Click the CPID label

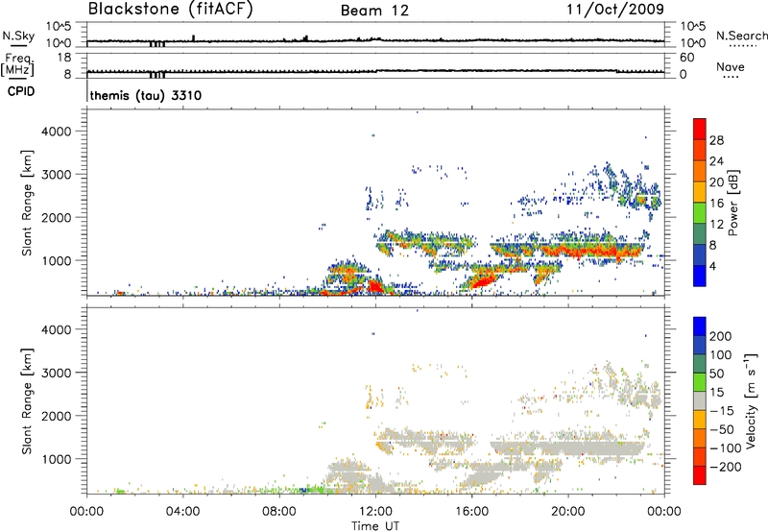point(21,91)
